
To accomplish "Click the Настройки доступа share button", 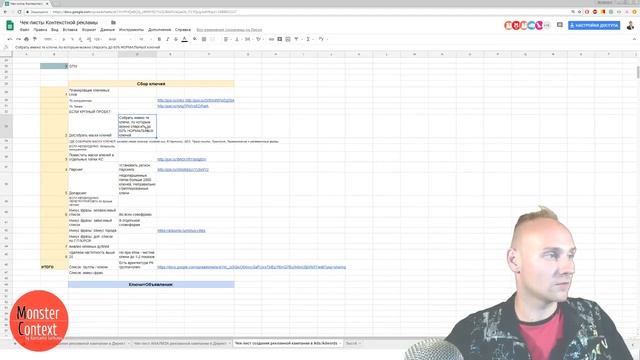I will (x=594, y=25).
